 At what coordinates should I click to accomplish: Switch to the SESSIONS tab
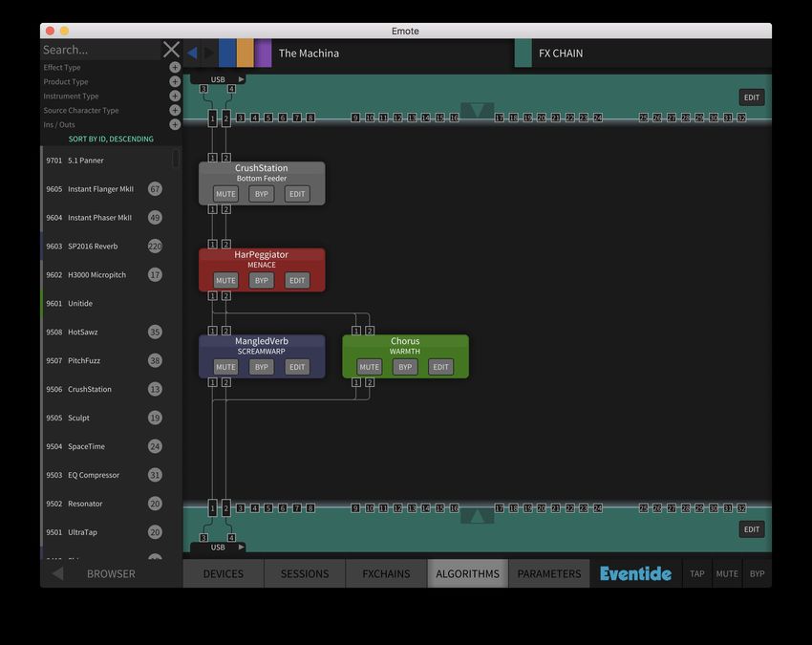305,573
